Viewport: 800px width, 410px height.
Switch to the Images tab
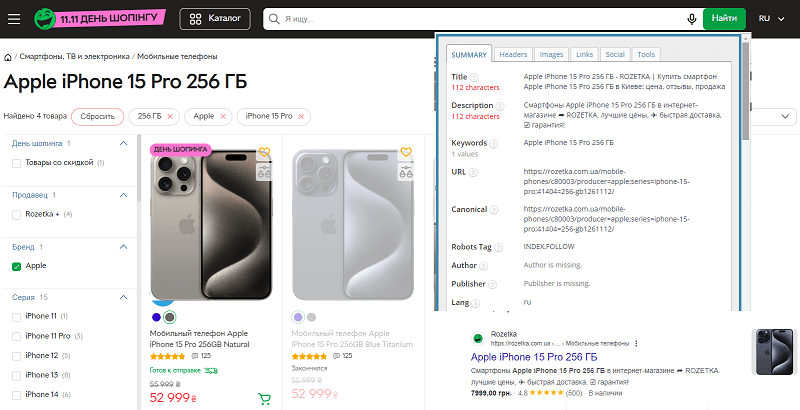pos(551,55)
